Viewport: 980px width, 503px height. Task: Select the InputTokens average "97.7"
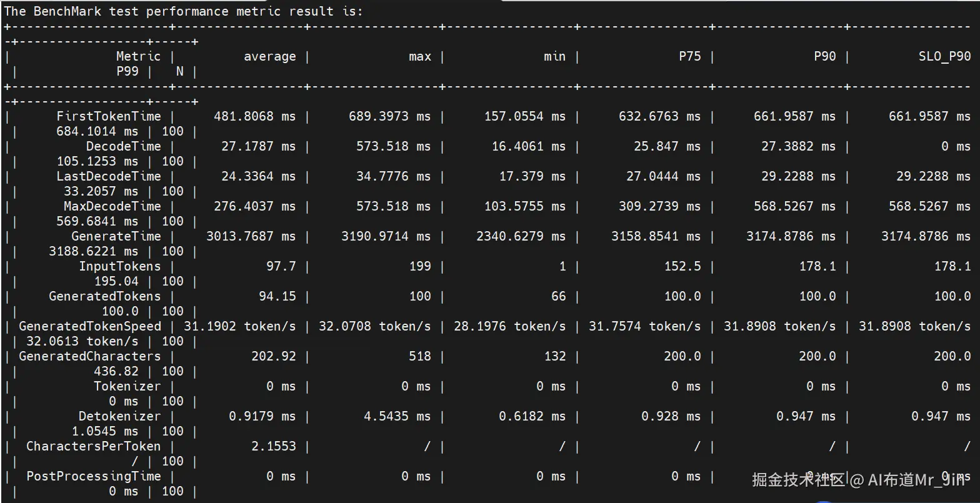(281, 266)
